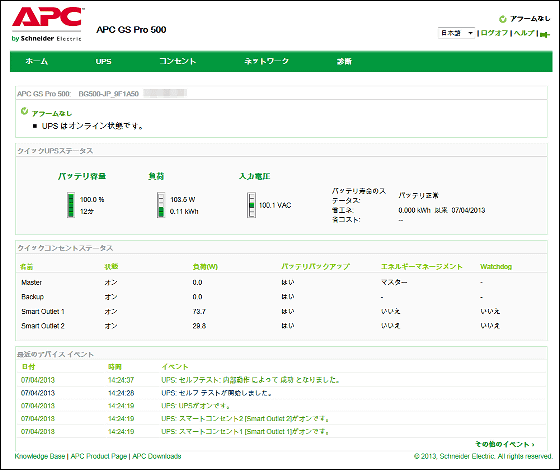Click the 負荷 heading link

(x=156, y=176)
